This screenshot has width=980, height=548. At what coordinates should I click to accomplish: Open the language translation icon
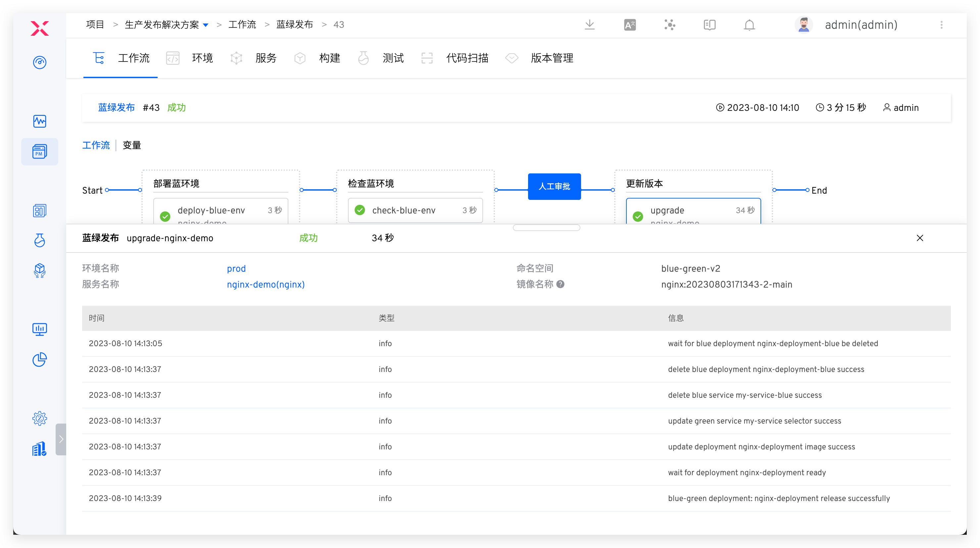[630, 25]
